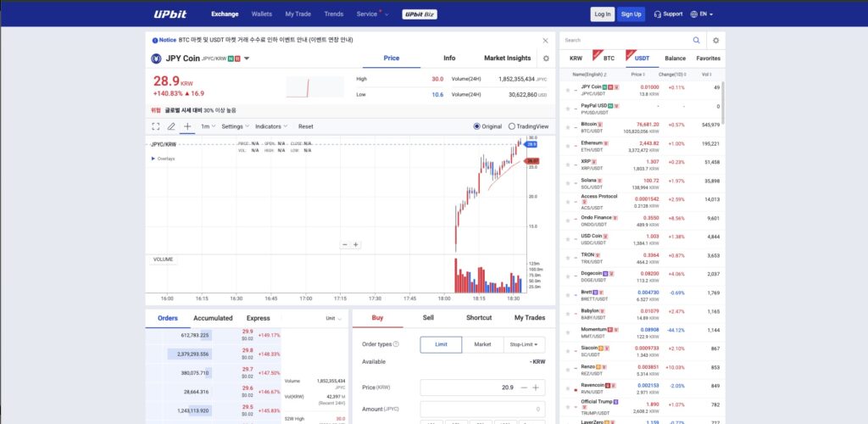The image size is (868, 424).
Task: Switch to the KRW market tab
Action: (576, 59)
